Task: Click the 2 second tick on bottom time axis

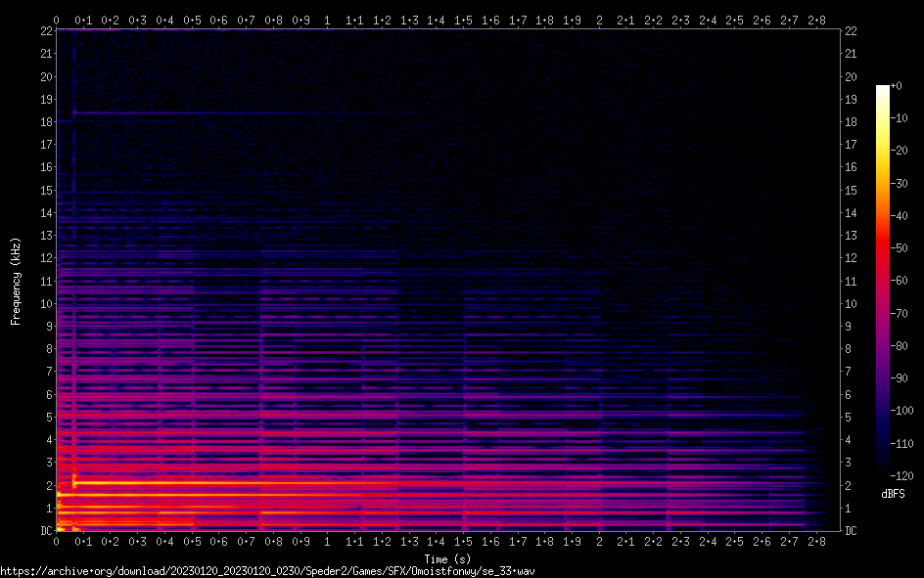Action: tap(599, 541)
